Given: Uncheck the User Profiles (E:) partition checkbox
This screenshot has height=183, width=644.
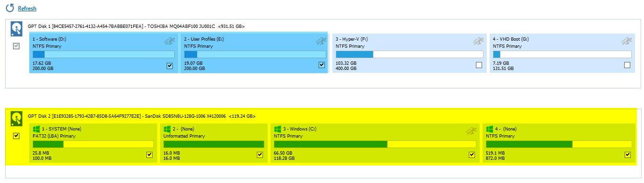Looking at the screenshot, I should click(322, 65).
